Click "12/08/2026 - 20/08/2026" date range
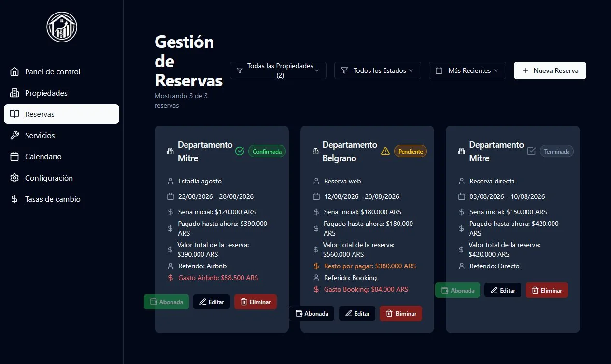The height and width of the screenshot is (364, 611). (362, 196)
